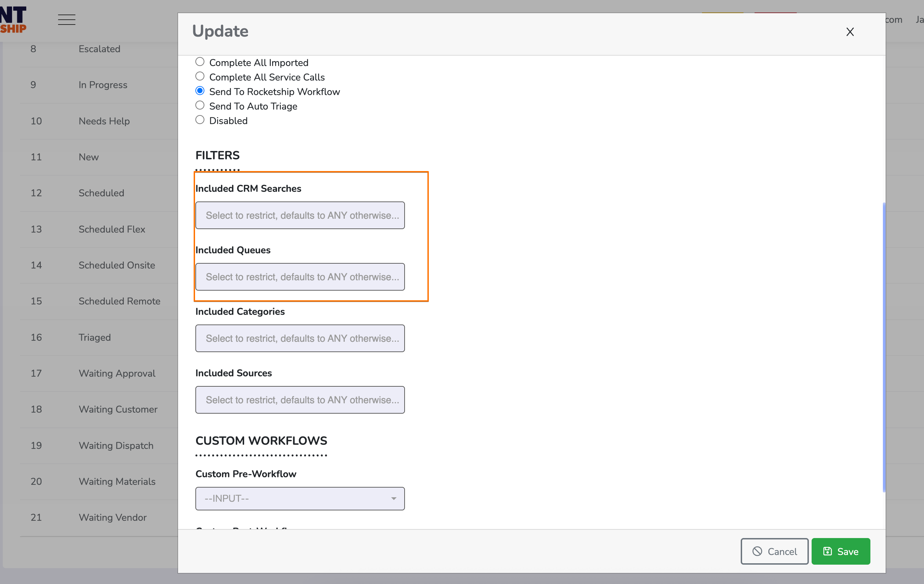Screen dimensions: 924x584
Task: Click the Included Sources select field
Action: pos(300,399)
